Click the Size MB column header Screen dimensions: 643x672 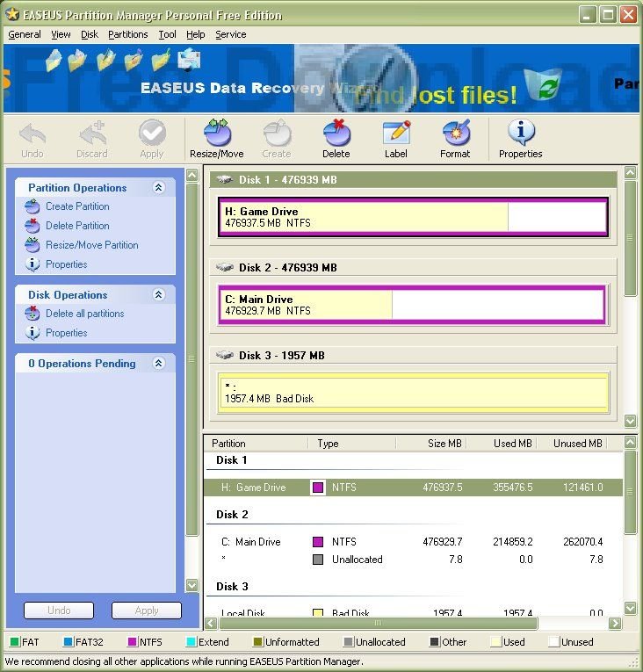(444, 444)
